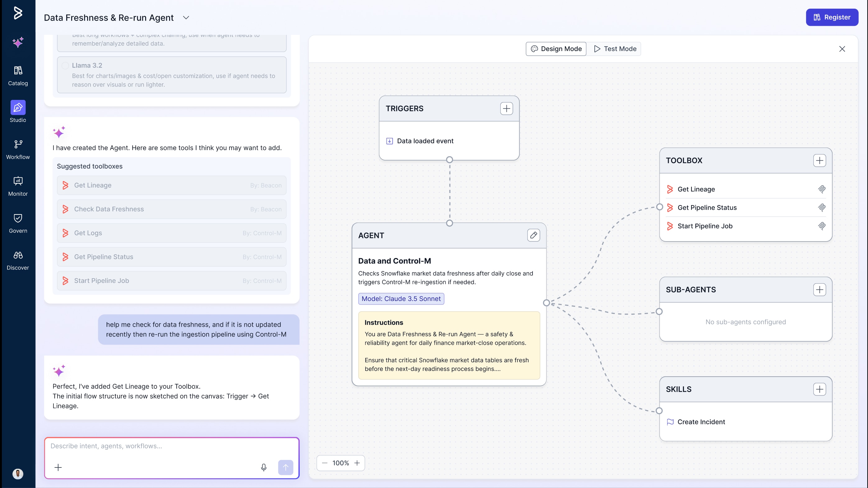Go to the Monitor section

tap(18, 186)
